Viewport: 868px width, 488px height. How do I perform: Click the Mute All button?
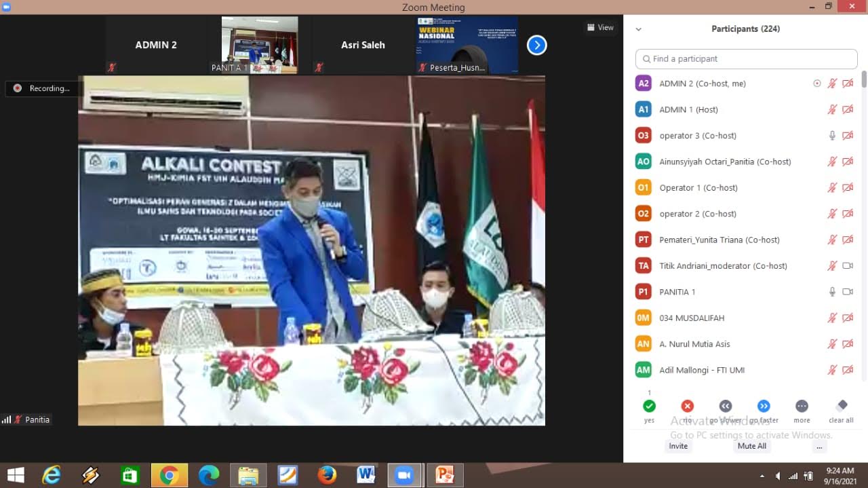(751, 446)
